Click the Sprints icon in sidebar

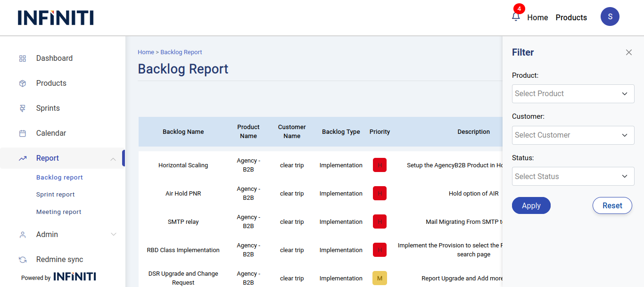pyautogui.click(x=22, y=108)
